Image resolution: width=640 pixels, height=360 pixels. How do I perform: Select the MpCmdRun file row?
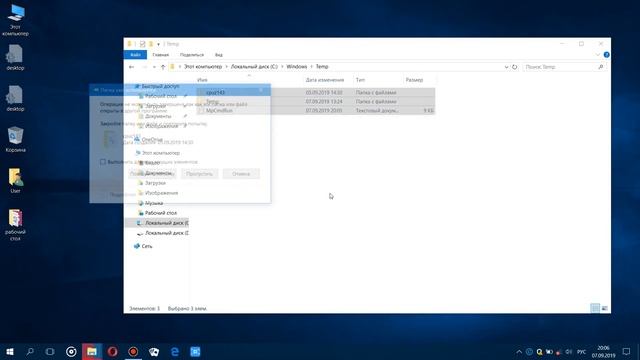click(x=316, y=111)
